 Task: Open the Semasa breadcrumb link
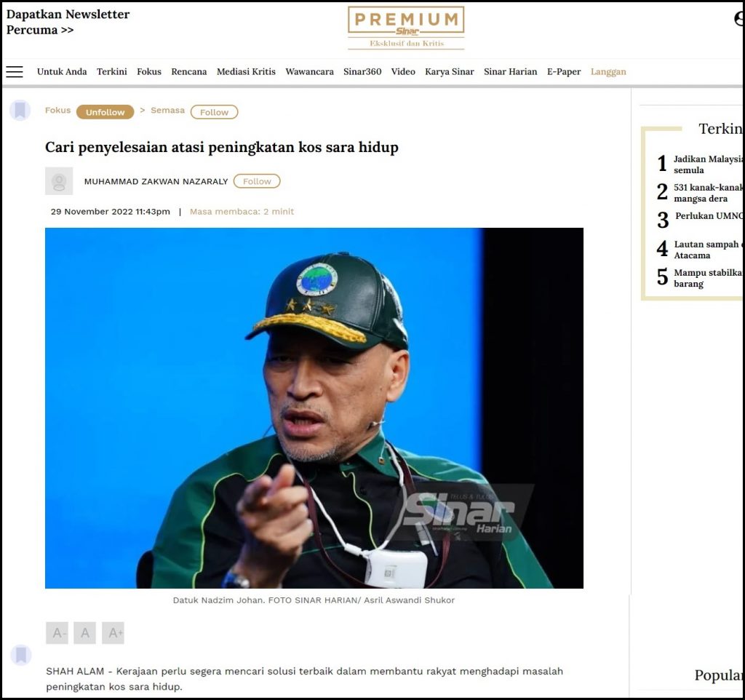click(x=168, y=111)
